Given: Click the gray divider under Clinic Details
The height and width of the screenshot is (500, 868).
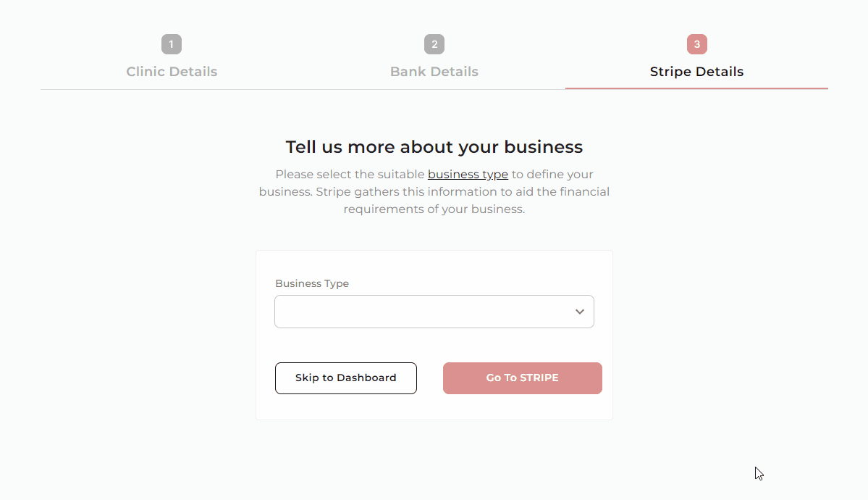Looking at the screenshot, I should (172, 90).
